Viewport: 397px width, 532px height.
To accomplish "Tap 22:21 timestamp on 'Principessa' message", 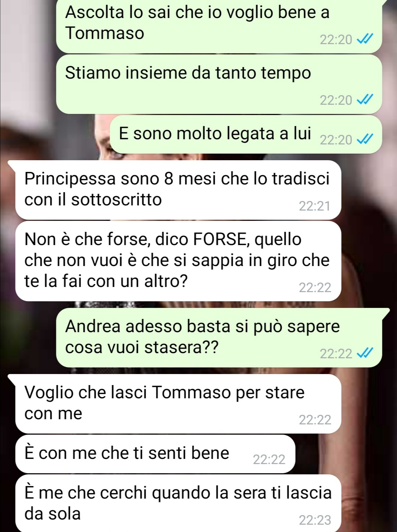I will (x=315, y=206).
